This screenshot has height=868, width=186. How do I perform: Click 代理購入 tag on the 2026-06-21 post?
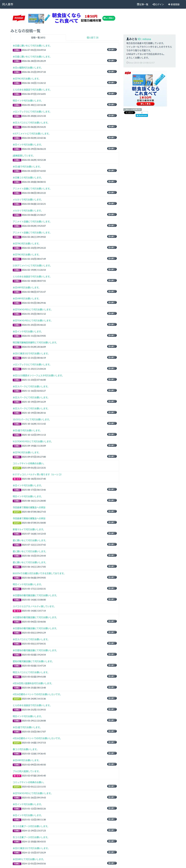tap(17, 72)
